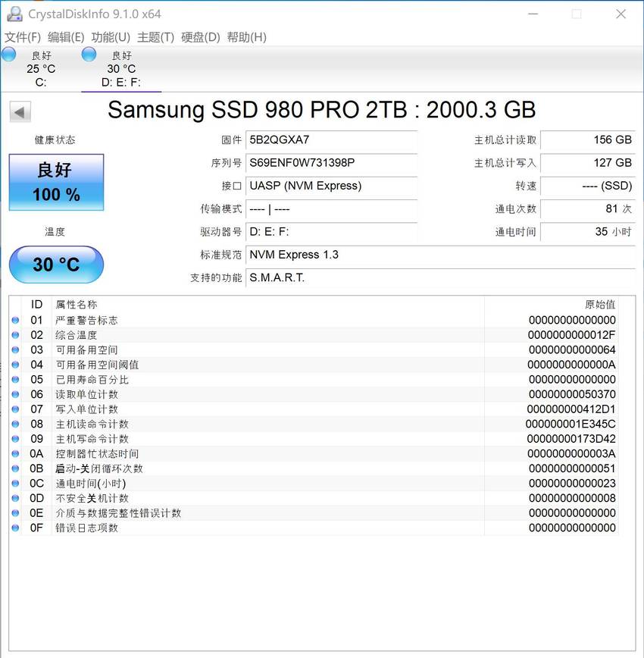644x658 pixels.
Task: Switch to the C: disk tab at 25 °C
Action: 41,69
